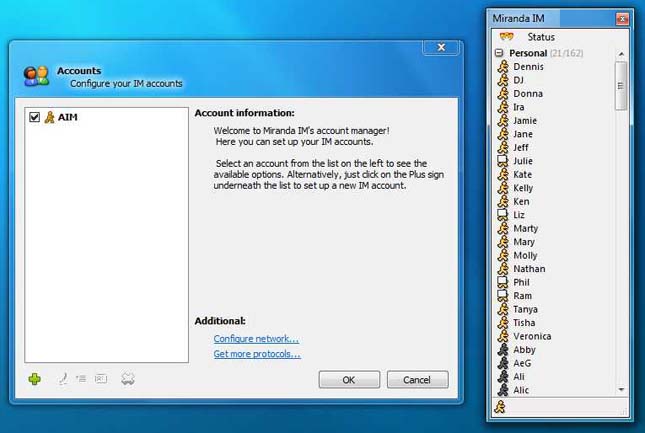Click the AIM status icon in contact list footer

pos(500,407)
